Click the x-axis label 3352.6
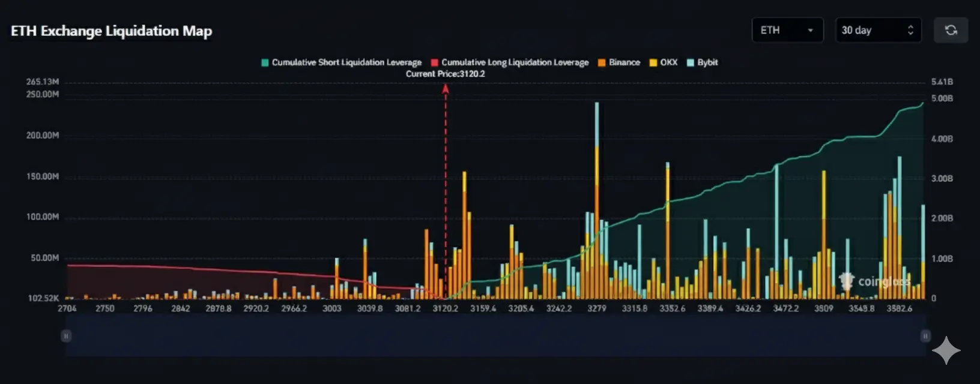Viewport: 980px width, 384px height. 673,308
